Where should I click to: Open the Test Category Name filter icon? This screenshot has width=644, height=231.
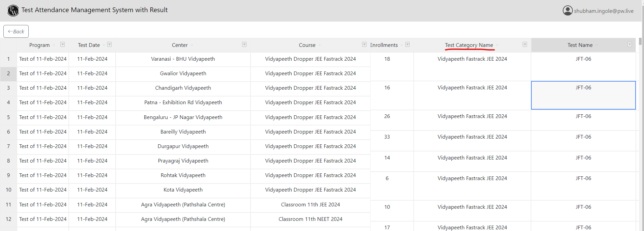tap(525, 45)
